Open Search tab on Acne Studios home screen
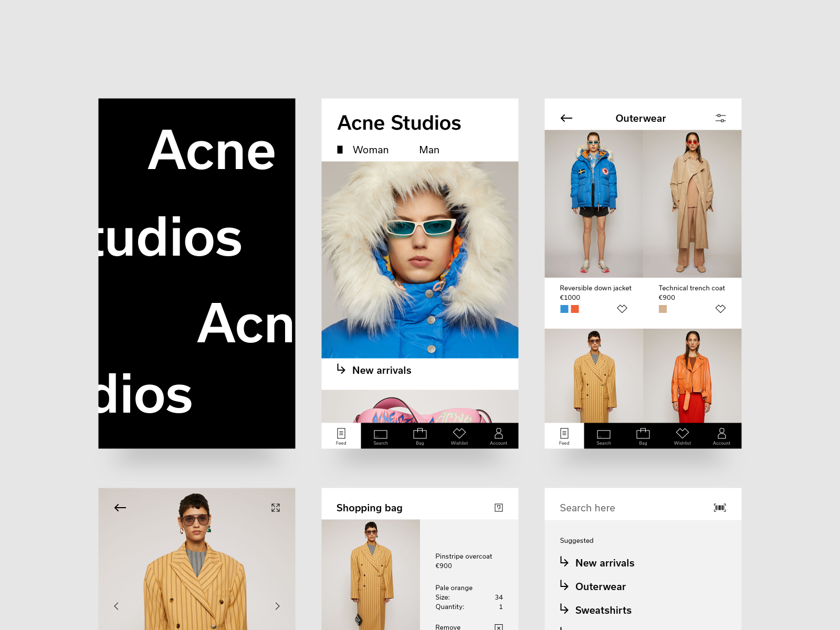Image resolution: width=840 pixels, height=630 pixels. [381, 436]
